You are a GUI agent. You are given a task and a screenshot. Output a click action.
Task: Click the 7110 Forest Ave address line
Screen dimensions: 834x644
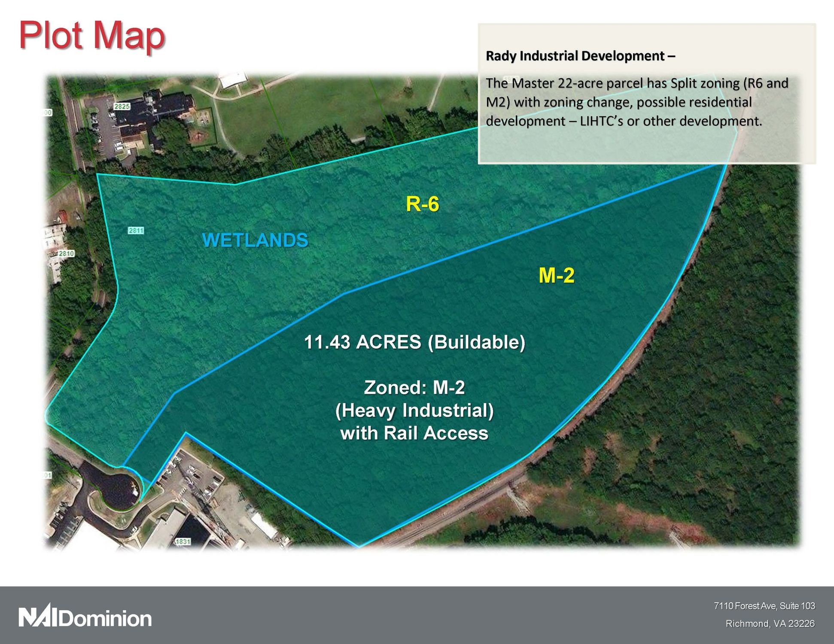click(764, 606)
